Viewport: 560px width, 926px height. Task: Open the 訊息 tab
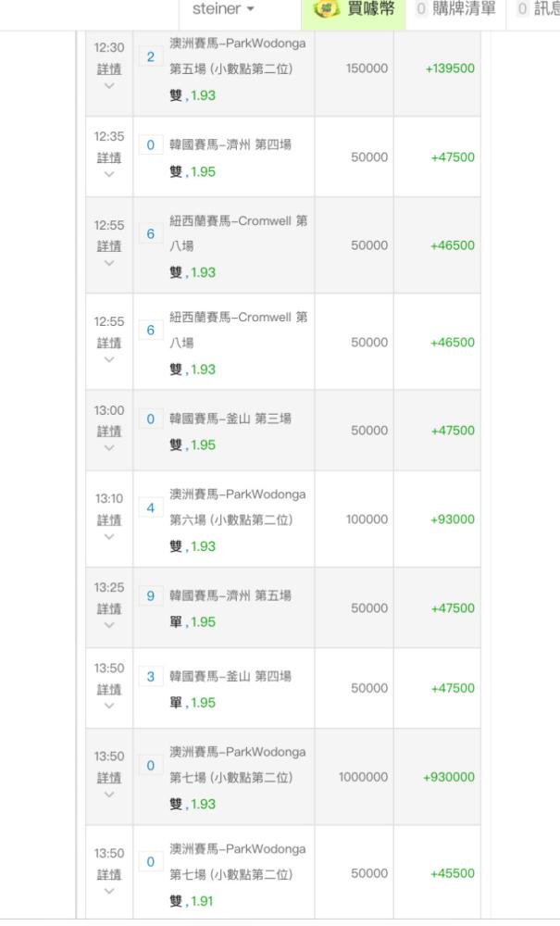pos(538,9)
